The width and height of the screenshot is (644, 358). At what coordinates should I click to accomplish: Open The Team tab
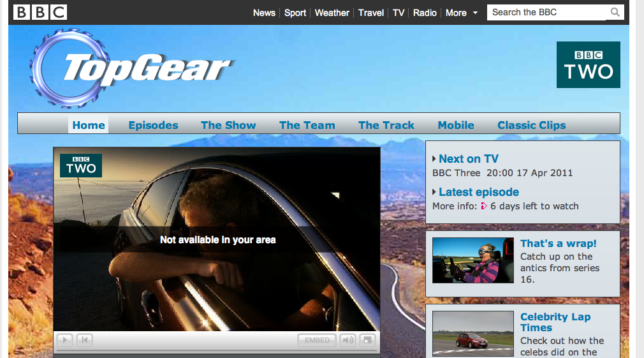coord(307,125)
